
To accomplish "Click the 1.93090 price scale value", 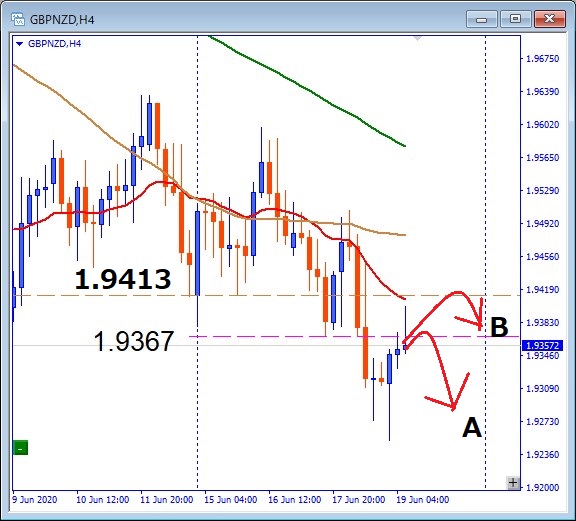I will click(543, 388).
